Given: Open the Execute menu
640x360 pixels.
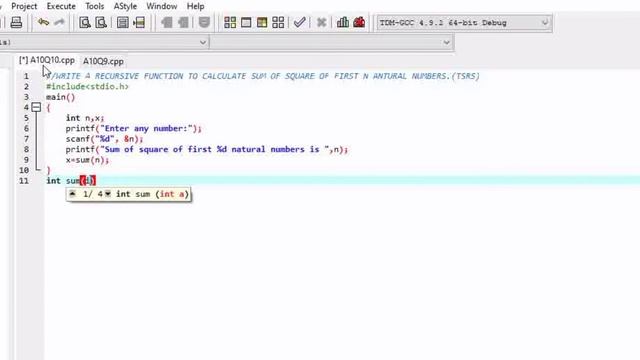Looking at the screenshot, I should (x=61, y=6).
